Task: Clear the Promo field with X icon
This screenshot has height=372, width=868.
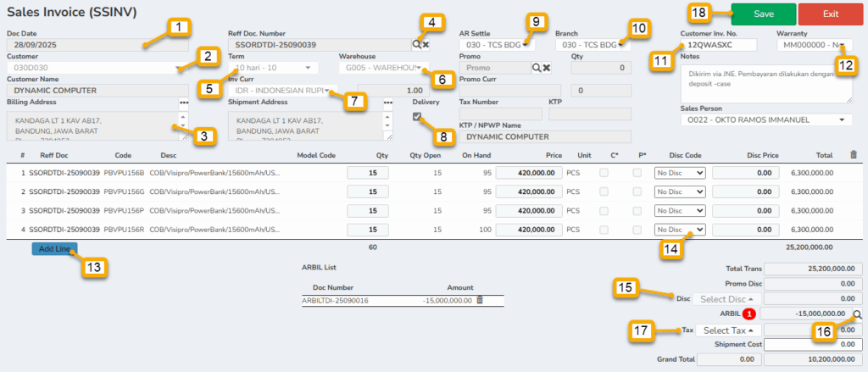Action: pos(547,67)
